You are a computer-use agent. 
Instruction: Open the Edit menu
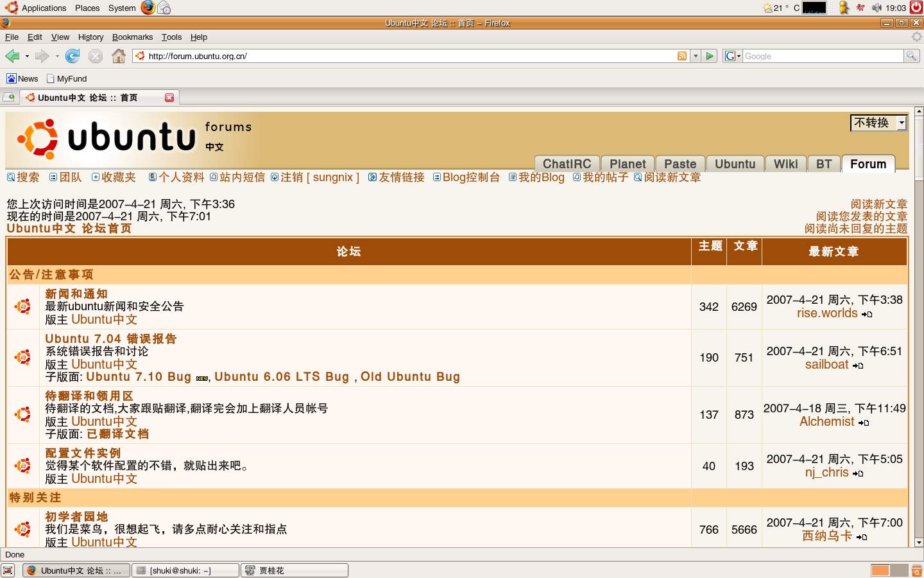(x=35, y=37)
